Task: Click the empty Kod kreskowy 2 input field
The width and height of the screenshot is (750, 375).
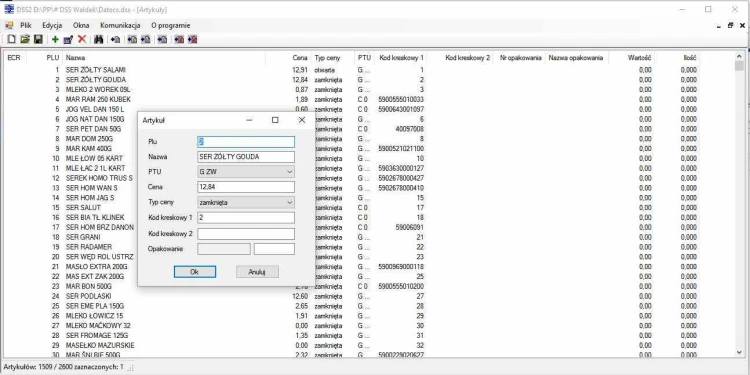Action: click(246, 234)
